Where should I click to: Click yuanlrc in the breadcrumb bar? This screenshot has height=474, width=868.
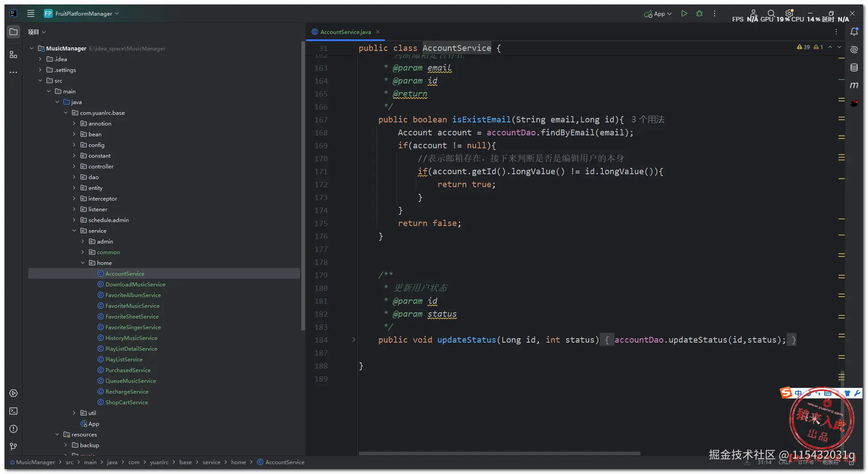click(x=159, y=462)
